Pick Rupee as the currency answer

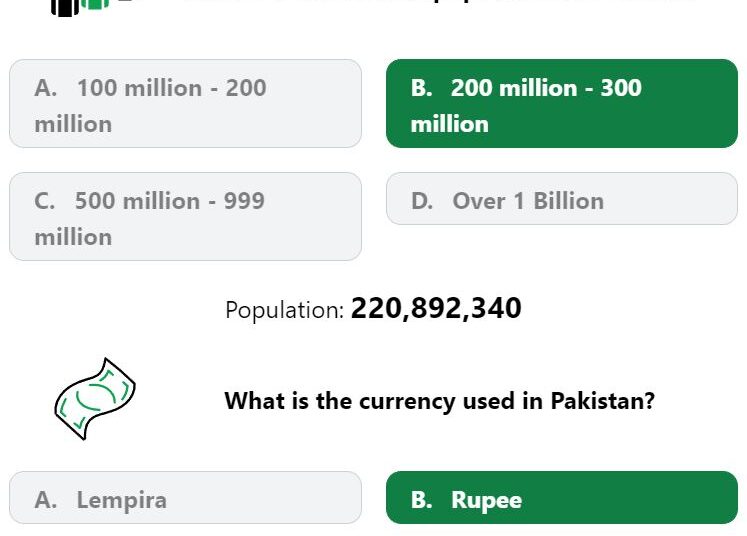click(562, 497)
